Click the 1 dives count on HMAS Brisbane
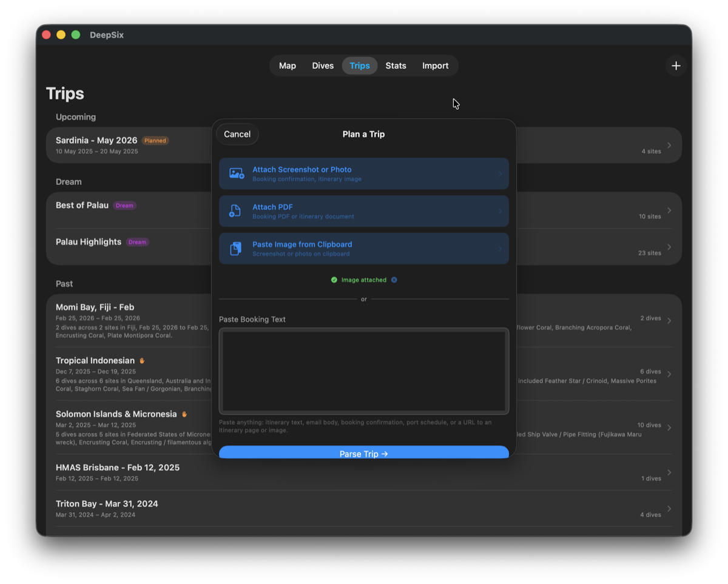Screen dimensions: 728x584 tap(651, 478)
